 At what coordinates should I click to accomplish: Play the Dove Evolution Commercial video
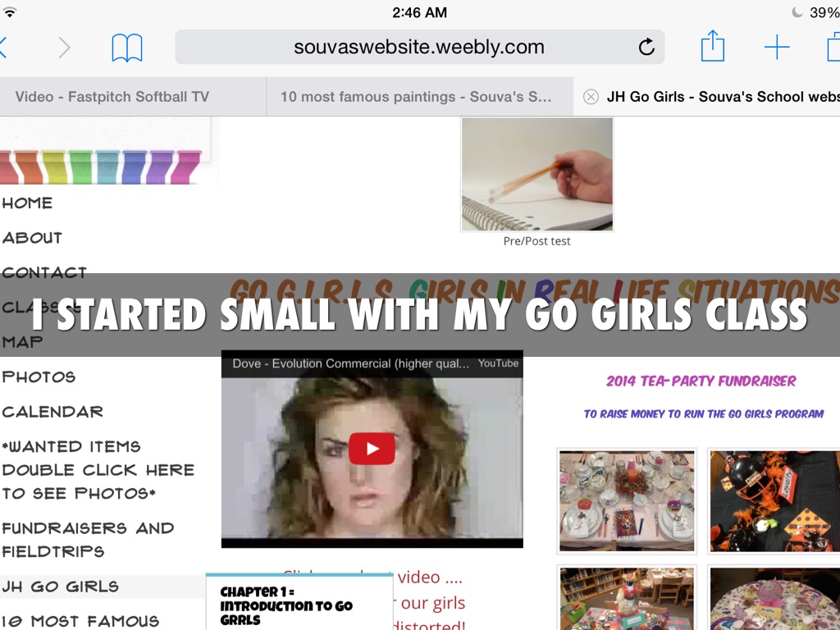click(x=372, y=449)
